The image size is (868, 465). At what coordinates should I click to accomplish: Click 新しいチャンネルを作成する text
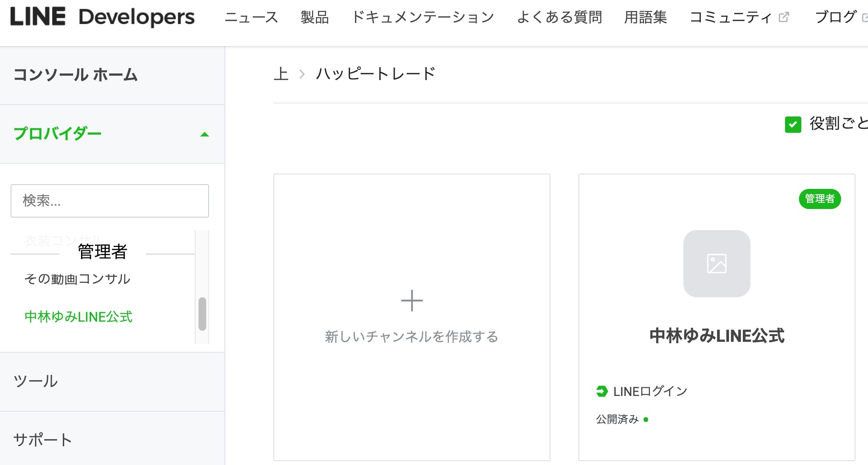[x=412, y=337]
